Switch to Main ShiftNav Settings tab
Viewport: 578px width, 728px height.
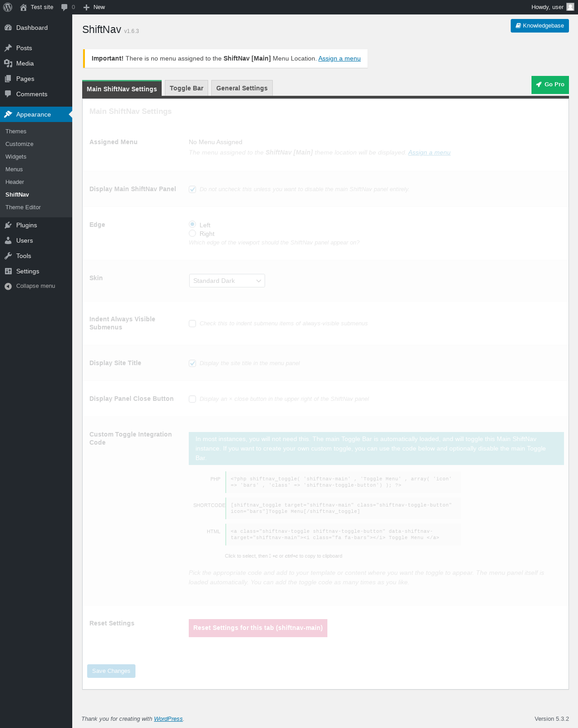coord(122,89)
